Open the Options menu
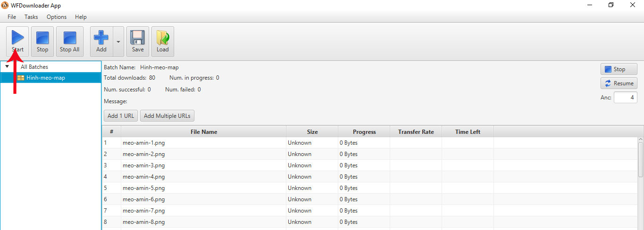Image resolution: width=644 pixels, height=230 pixels. [57, 17]
